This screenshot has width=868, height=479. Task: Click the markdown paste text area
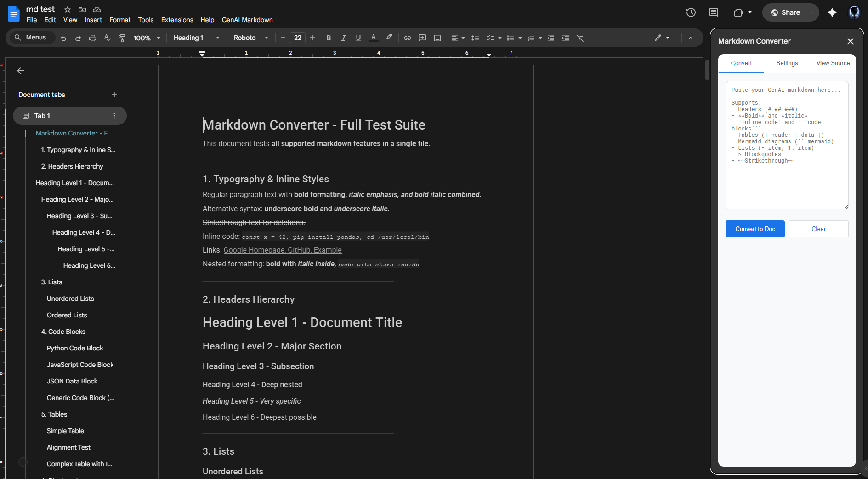click(x=787, y=145)
